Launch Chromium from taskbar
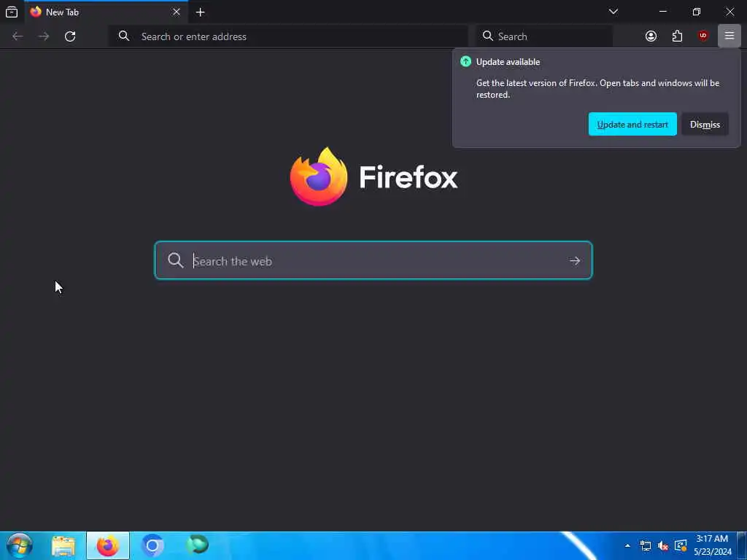 [x=152, y=545]
